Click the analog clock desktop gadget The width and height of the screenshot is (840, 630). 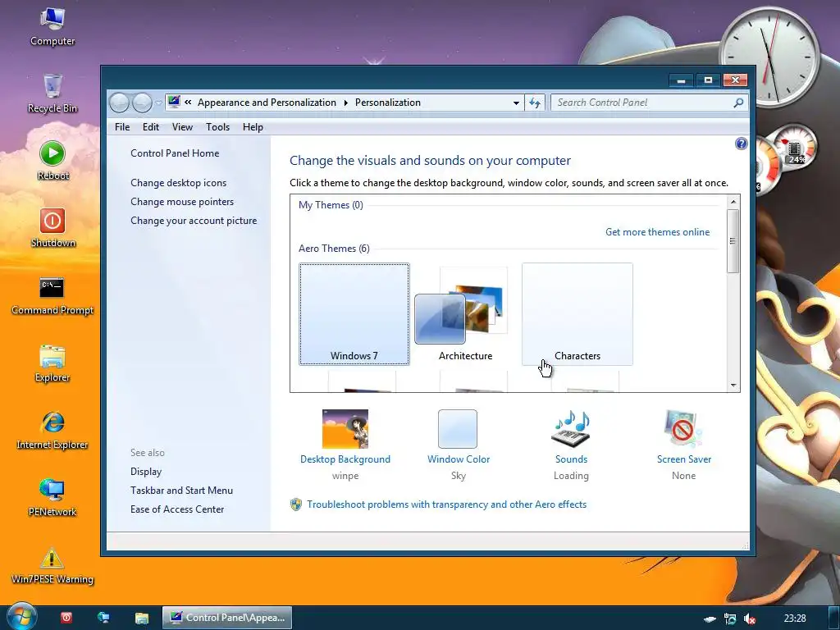(769, 57)
